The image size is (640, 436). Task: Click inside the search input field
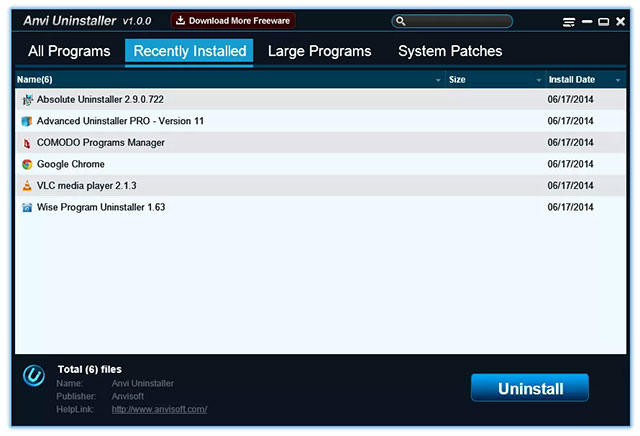452,21
